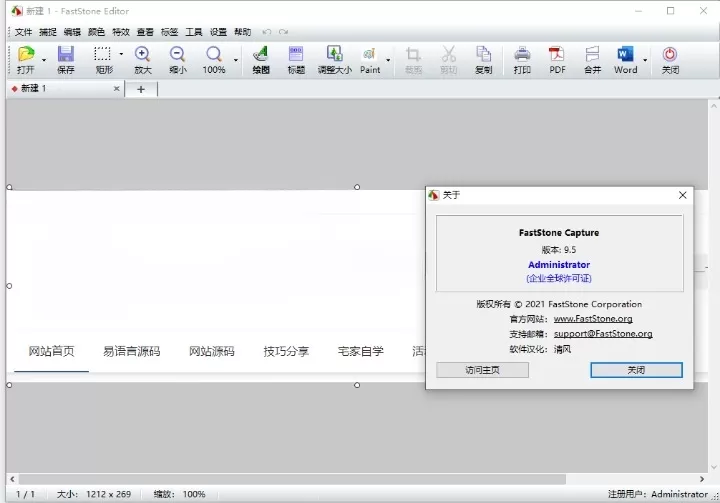Click 宅家自学 in captured image
This screenshot has width=720, height=503.
(360, 351)
